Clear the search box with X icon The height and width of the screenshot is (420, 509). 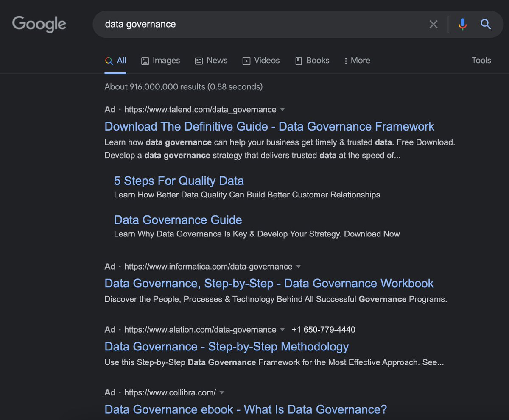(433, 25)
